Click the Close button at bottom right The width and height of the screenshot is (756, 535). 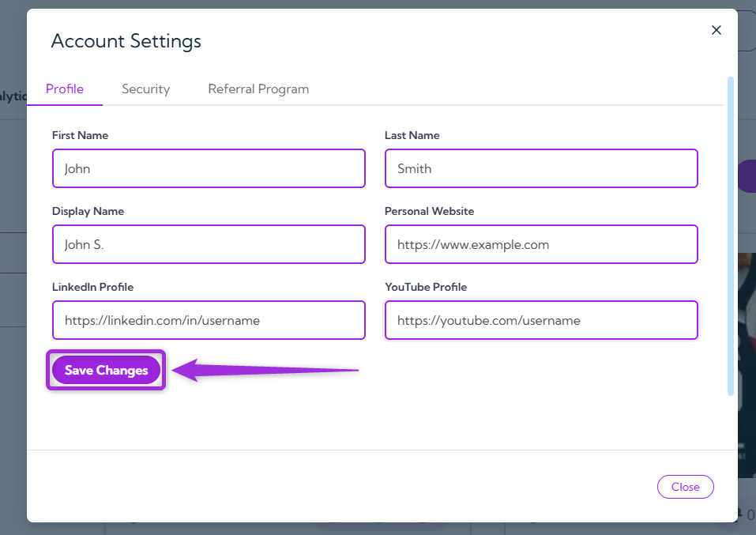(685, 487)
